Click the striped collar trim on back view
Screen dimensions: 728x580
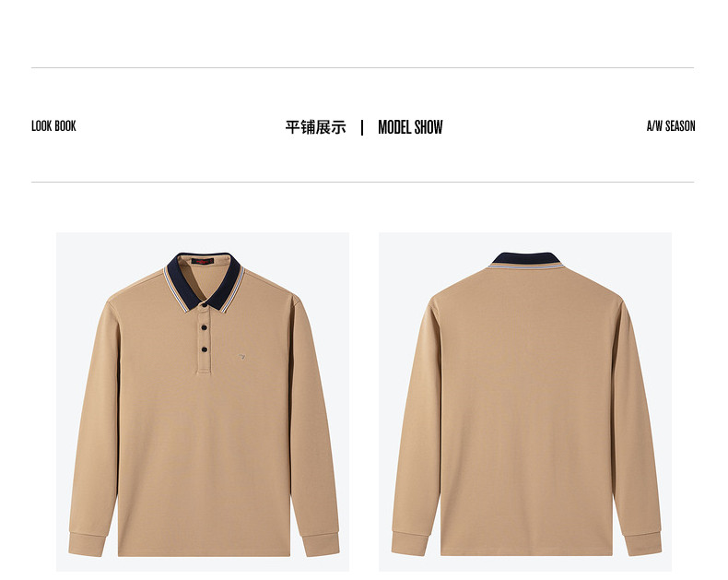click(525, 266)
